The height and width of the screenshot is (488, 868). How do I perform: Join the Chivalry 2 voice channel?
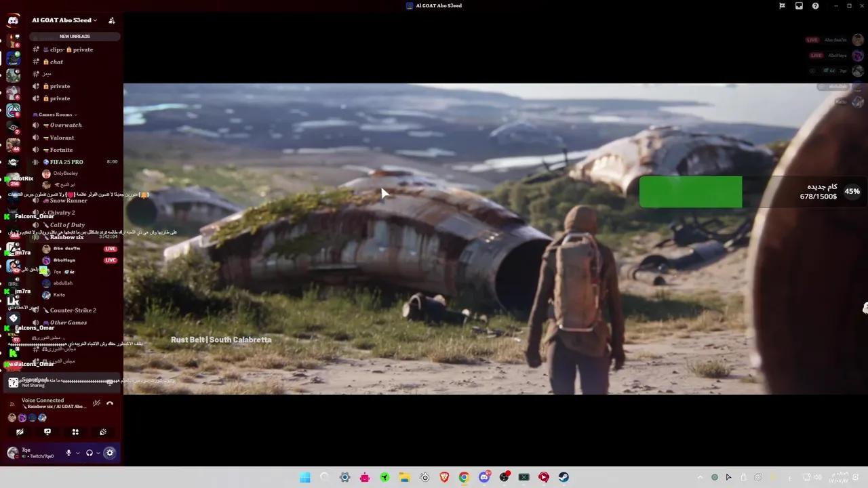click(x=75, y=213)
